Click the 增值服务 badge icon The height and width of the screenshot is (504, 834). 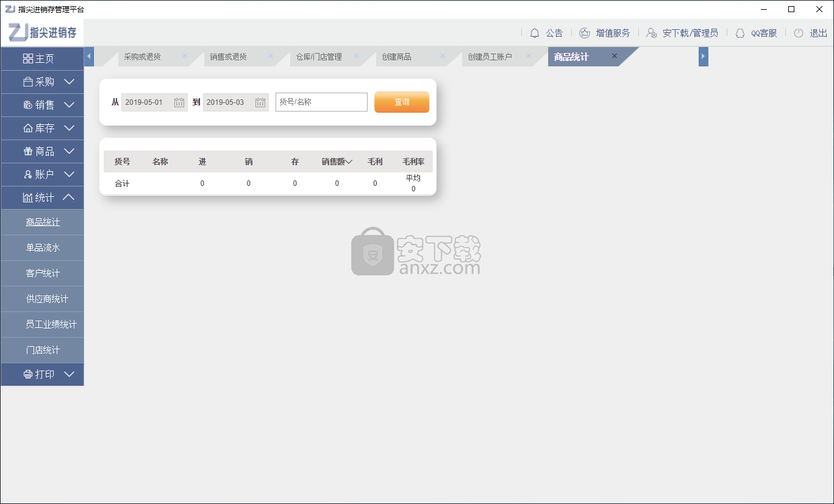pyautogui.click(x=585, y=33)
